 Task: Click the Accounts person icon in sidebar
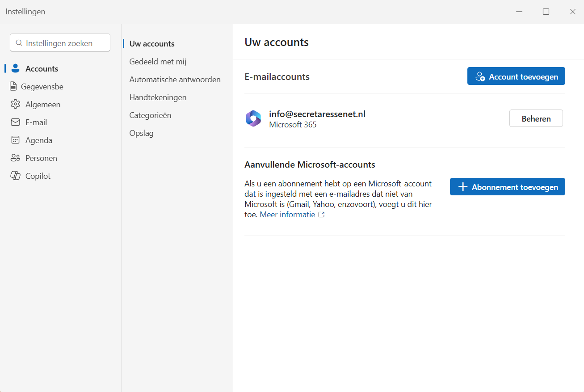coord(16,68)
